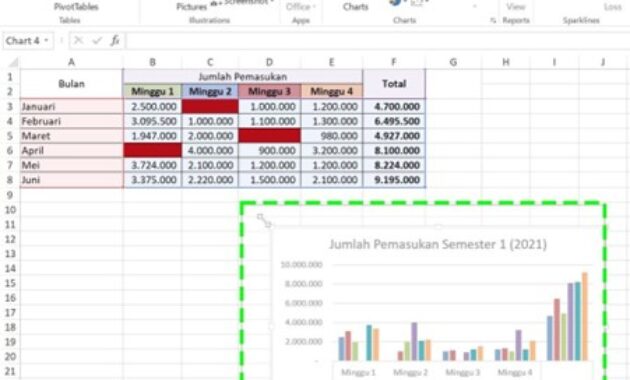Select row 20 header

click(10, 357)
